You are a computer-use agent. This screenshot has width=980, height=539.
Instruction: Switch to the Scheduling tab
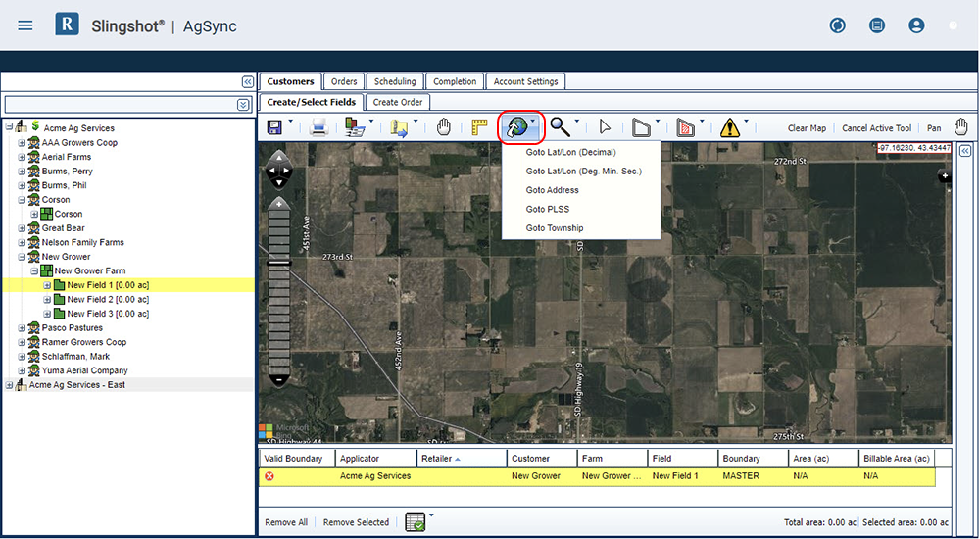coord(395,82)
